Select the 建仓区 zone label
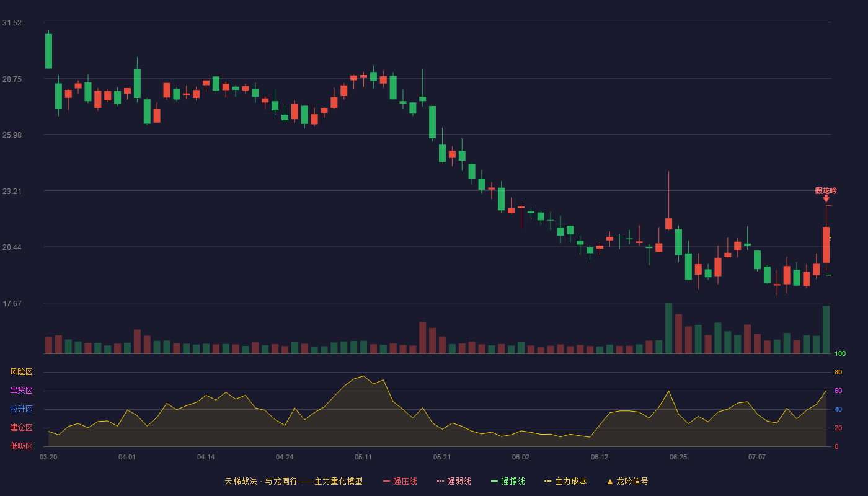This screenshot has height=496, width=868. click(21, 428)
